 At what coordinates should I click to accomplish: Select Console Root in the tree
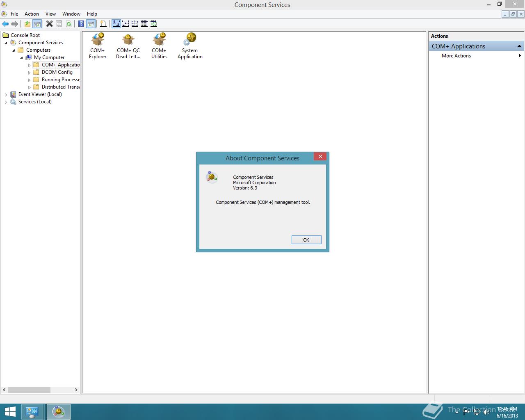click(x=25, y=35)
